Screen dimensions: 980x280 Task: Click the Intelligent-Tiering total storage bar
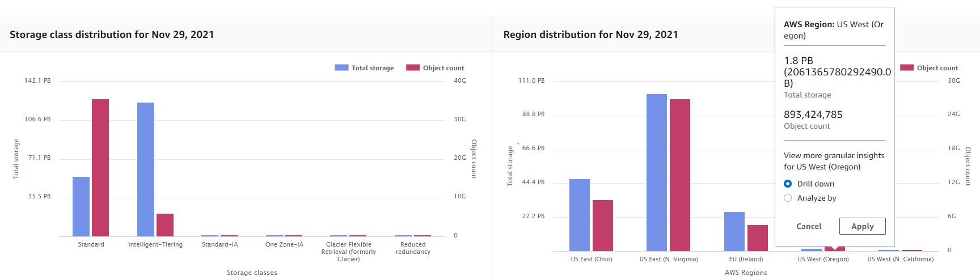(x=146, y=169)
